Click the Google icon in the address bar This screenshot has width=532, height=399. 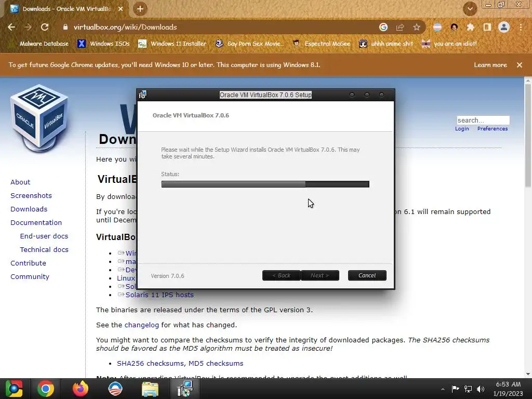point(383,27)
